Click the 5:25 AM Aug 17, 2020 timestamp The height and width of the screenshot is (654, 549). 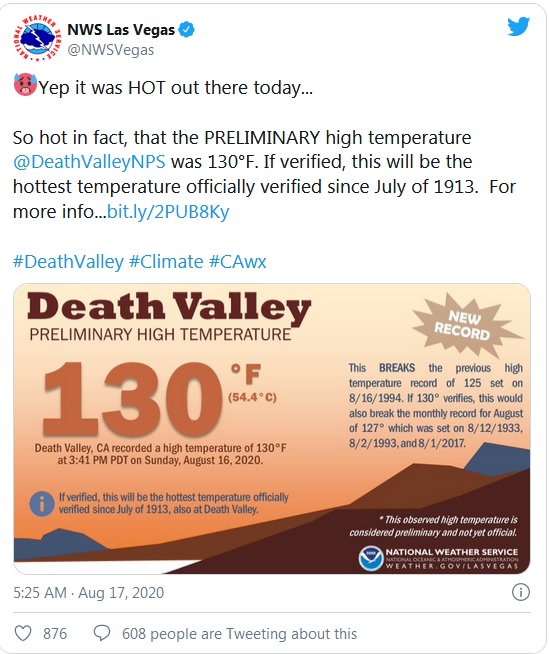point(88,592)
